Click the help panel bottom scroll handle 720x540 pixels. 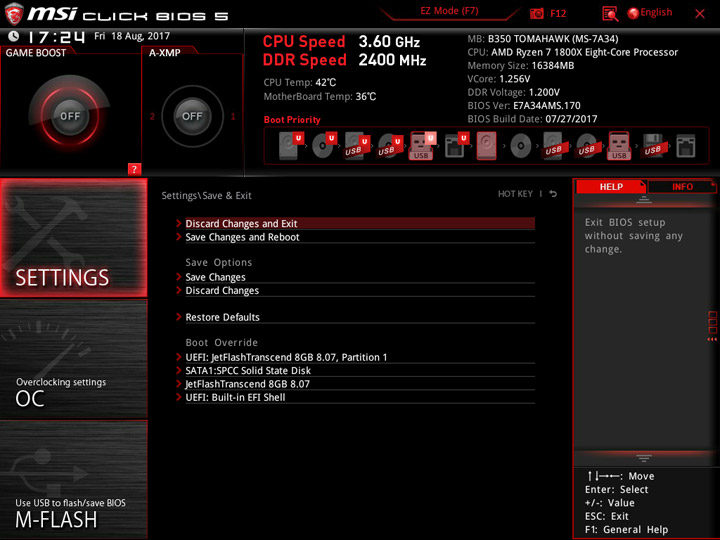pyautogui.click(x=644, y=458)
